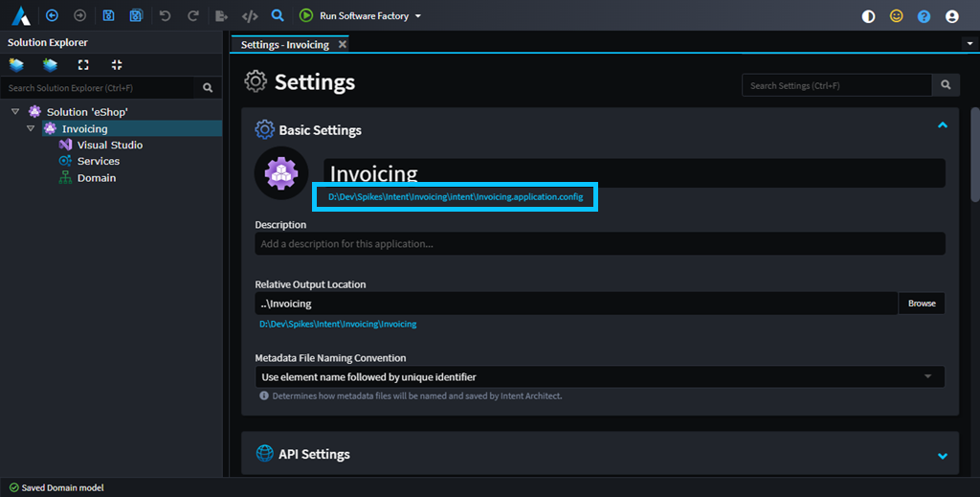Toggle dark/light theme contrast icon
This screenshot has width=980, height=497.
click(x=868, y=16)
